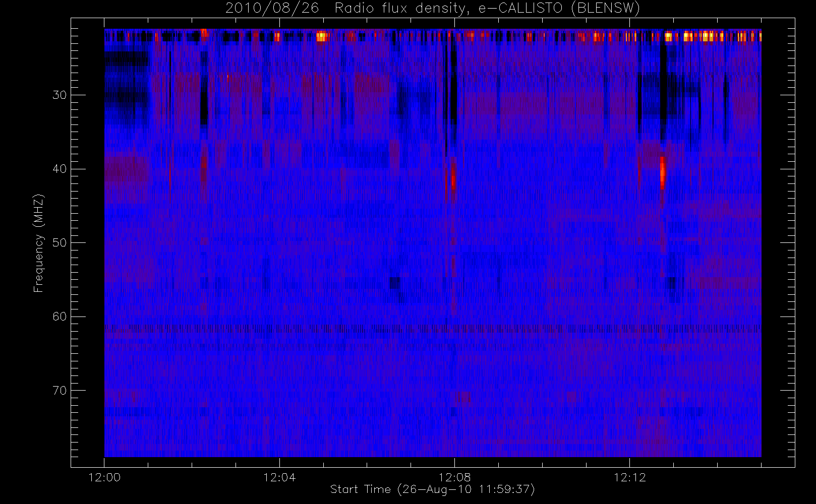
Task: Click the 40 MHz frequency tick label
Action: 60,169
